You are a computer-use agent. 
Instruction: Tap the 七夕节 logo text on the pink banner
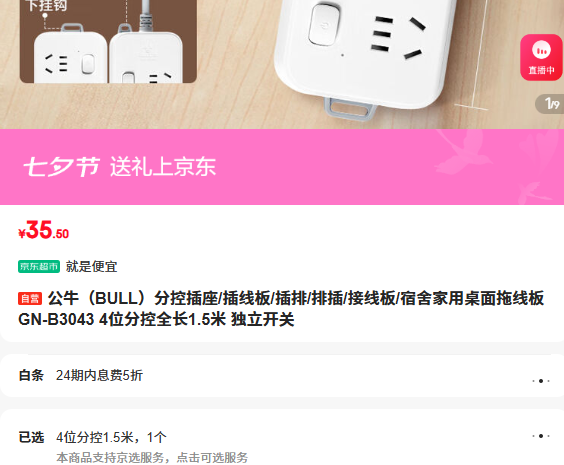[62, 167]
